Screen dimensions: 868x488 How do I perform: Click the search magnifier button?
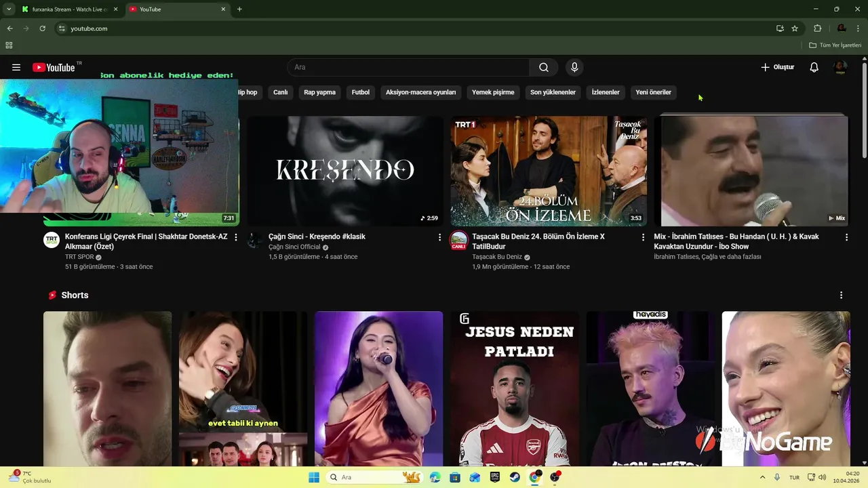point(544,67)
